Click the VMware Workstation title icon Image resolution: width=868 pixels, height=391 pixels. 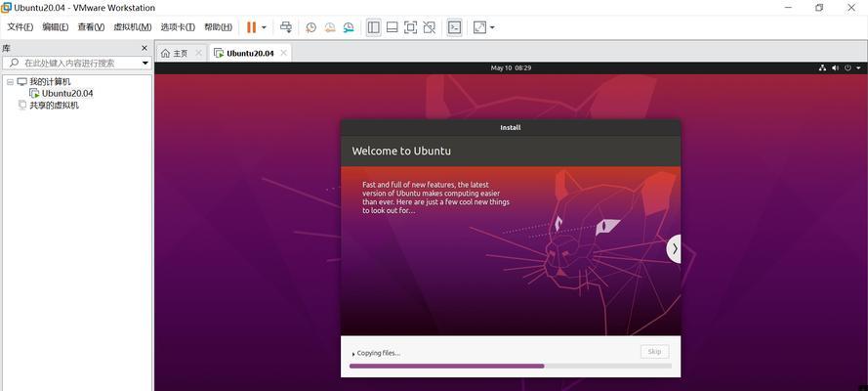click(x=6, y=8)
